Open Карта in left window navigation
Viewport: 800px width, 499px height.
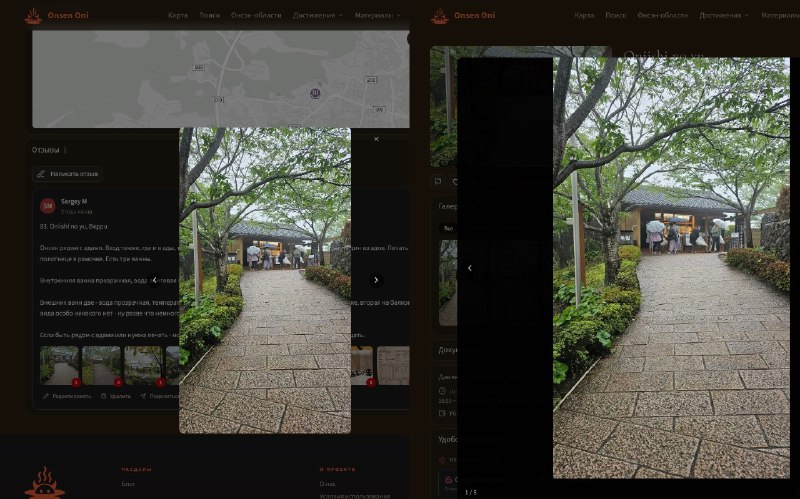click(x=178, y=15)
